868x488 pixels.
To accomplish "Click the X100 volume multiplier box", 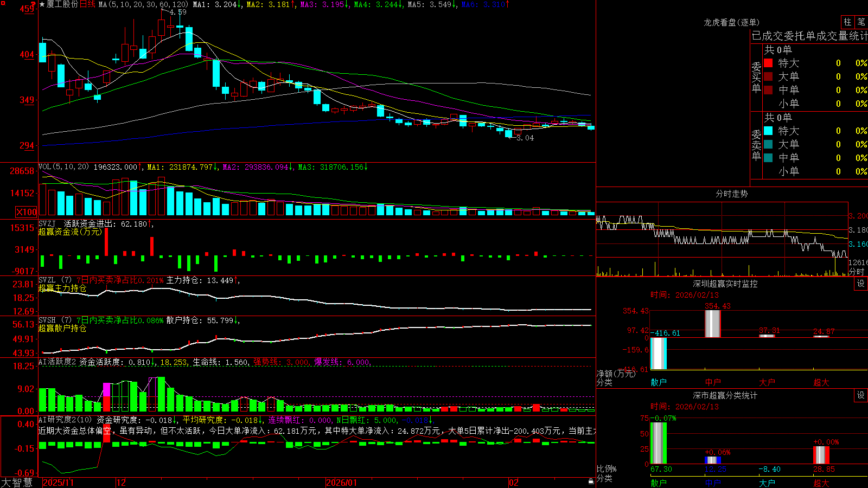I will [26, 212].
